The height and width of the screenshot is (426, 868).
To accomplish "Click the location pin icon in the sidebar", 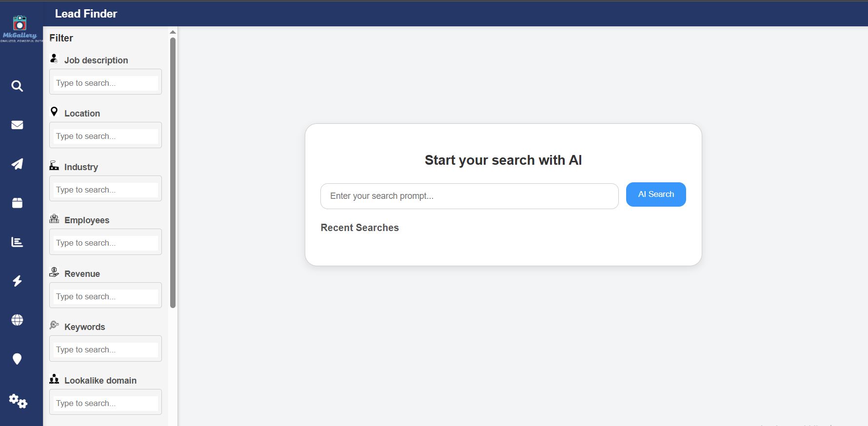I will point(17,359).
